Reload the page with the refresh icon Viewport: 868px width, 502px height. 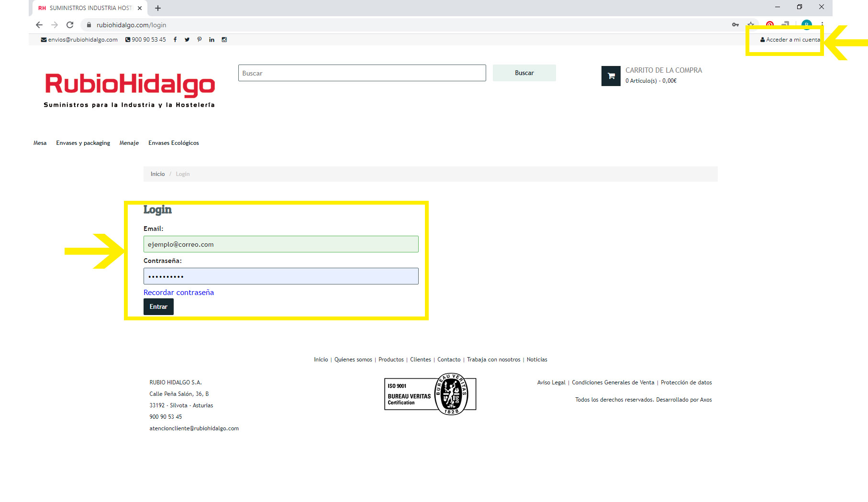(x=70, y=25)
